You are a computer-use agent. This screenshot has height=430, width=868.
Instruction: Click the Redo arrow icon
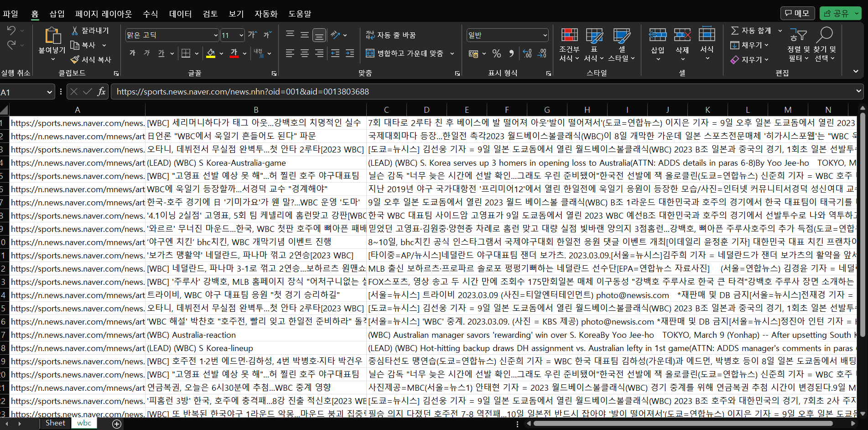[x=11, y=45]
